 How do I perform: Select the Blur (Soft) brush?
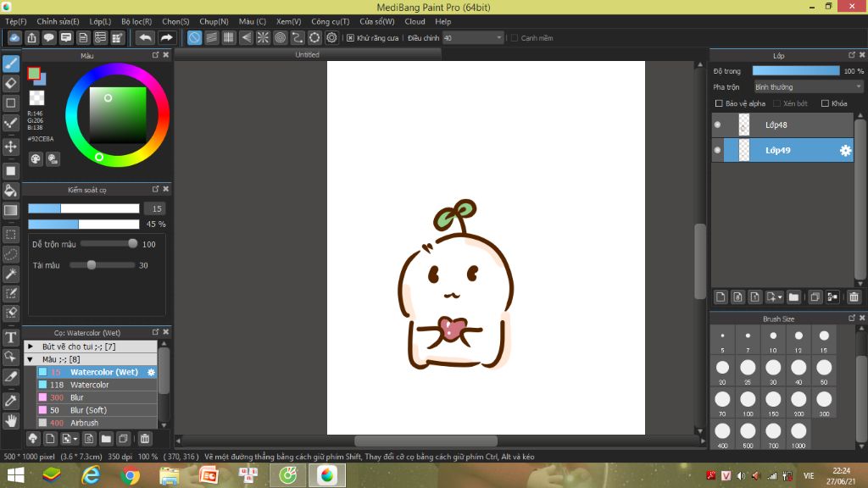[97, 411]
